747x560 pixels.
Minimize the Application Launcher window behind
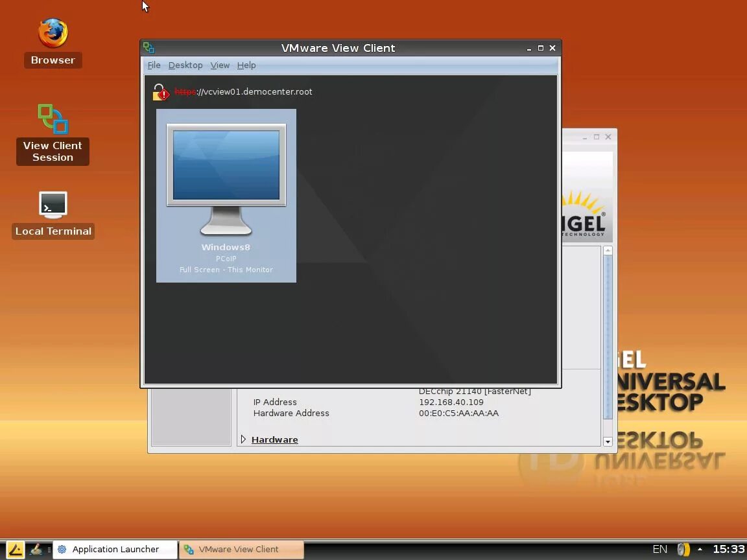584,137
